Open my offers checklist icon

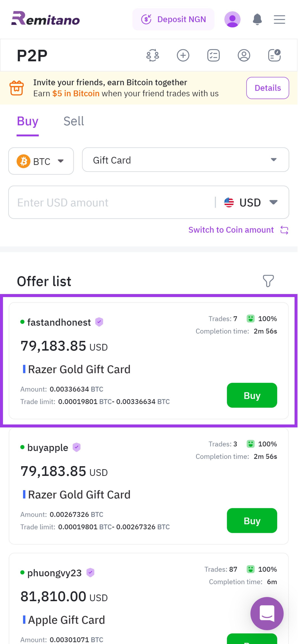click(213, 55)
